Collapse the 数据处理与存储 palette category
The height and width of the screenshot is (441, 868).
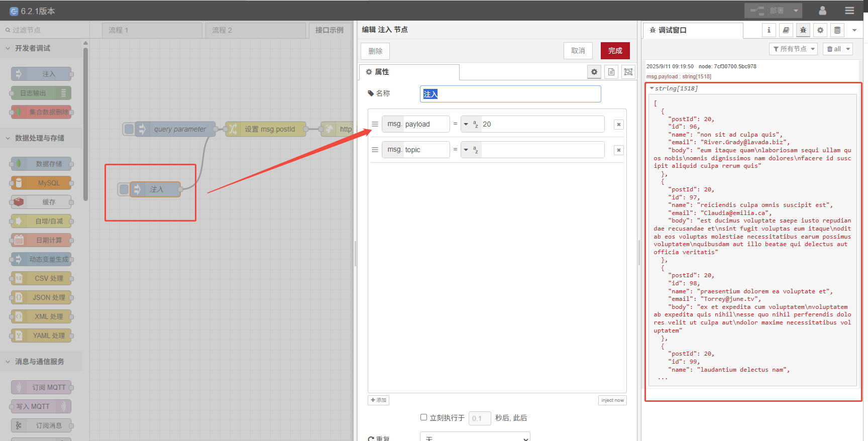[x=42, y=138]
